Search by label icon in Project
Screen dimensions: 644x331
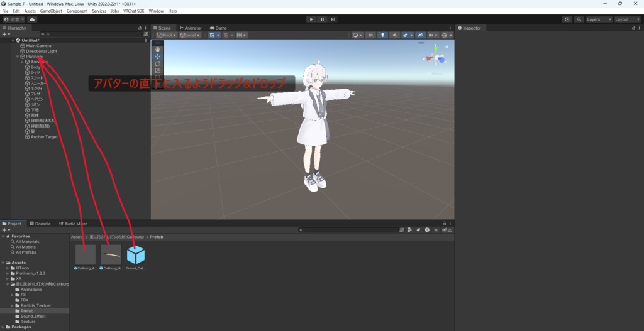point(418,230)
